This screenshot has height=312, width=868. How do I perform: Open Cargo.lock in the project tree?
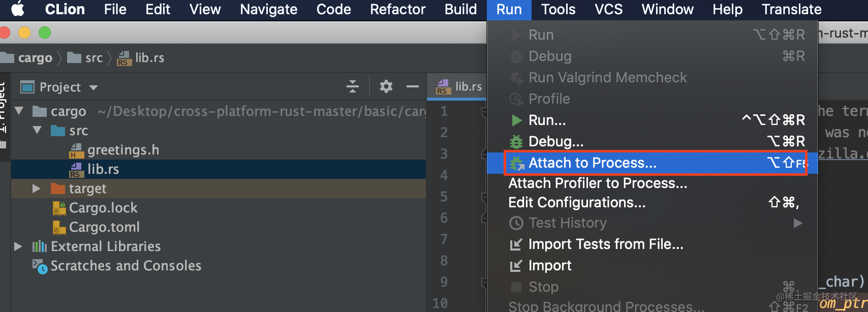coord(103,208)
